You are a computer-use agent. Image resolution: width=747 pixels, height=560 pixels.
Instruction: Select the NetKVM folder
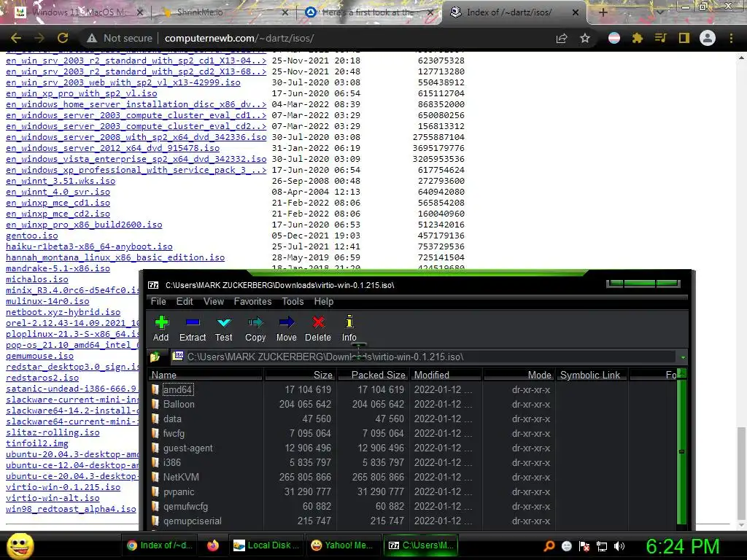(181, 477)
